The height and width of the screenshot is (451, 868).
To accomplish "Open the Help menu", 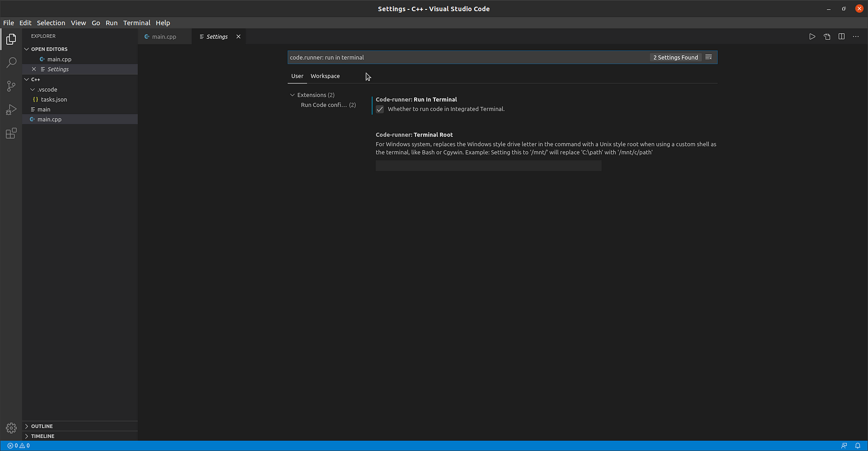I will coord(163,23).
